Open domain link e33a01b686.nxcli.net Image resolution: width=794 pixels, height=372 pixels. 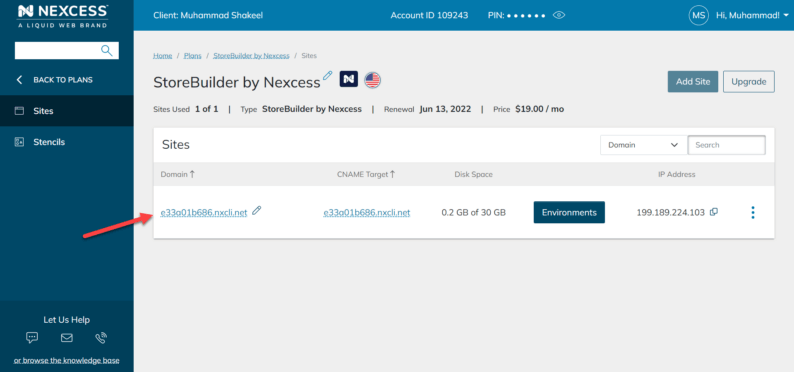(204, 213)
